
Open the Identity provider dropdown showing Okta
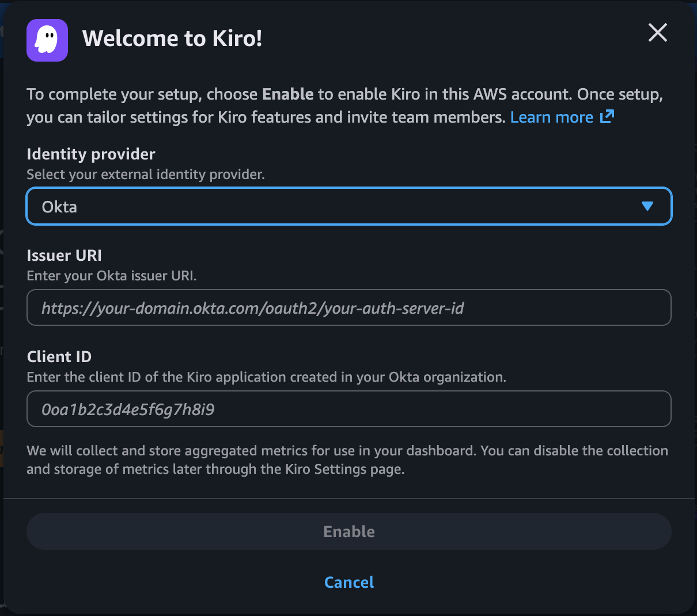click(x=348, y=207)
